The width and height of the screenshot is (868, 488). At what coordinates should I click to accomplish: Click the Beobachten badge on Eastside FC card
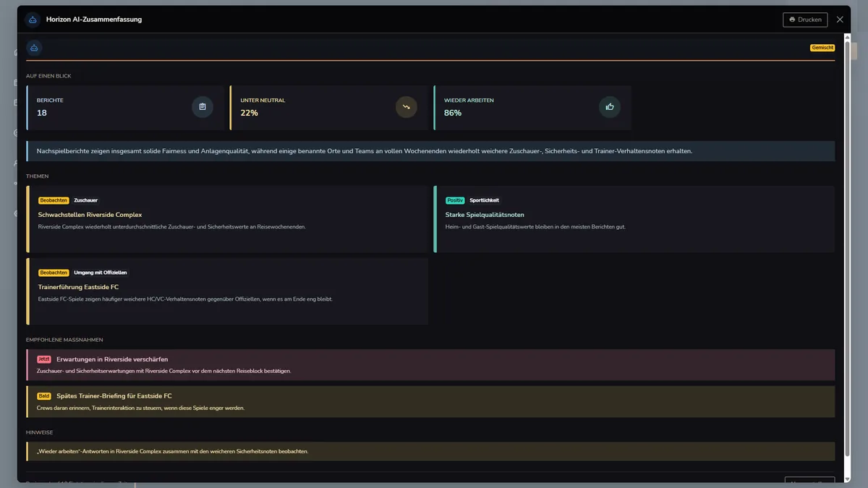point(54,273)
